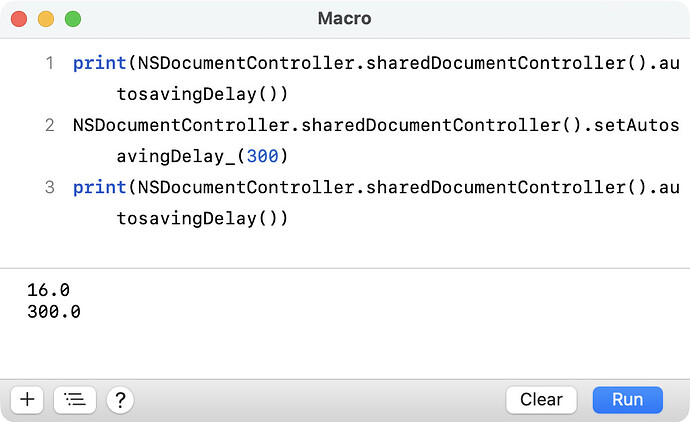Place cursor on the third line's print keyword
The height and width of the screenshot is (422, 690).
click(93, 188)
